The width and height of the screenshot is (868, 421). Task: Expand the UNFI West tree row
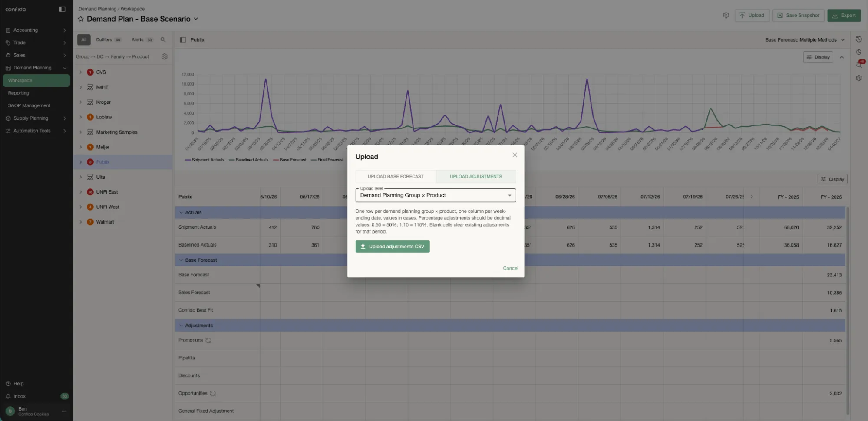tap(81, 207)
